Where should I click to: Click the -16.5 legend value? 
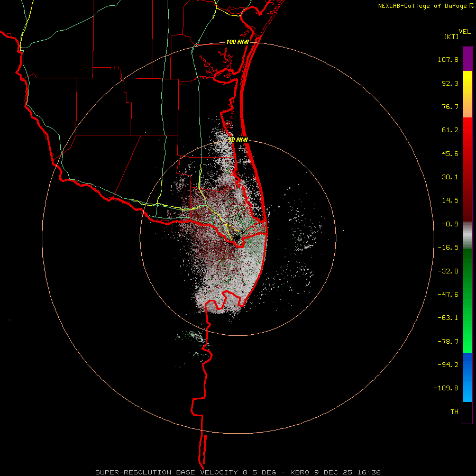[x=448, y=248]
